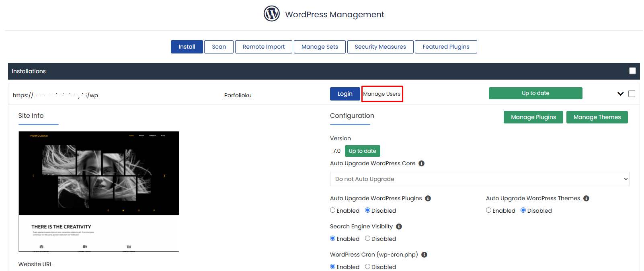The image size is (644, 271).
Task: Open the Manage Sets tab
Action: click(320, 47)
